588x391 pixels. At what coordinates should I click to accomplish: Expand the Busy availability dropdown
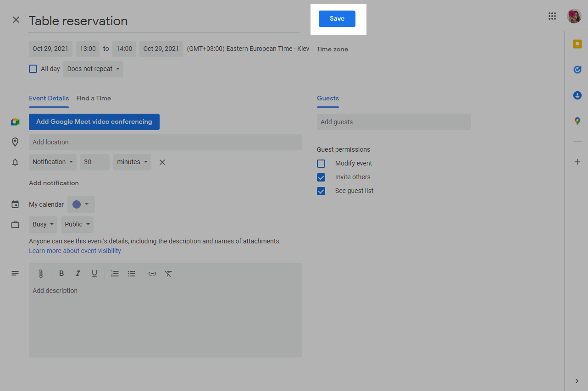coord(43,225)
